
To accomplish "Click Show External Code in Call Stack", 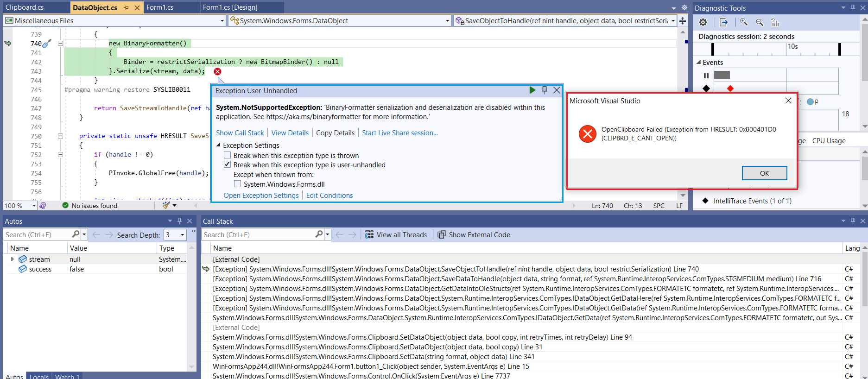I will click(x=474, y=235).
